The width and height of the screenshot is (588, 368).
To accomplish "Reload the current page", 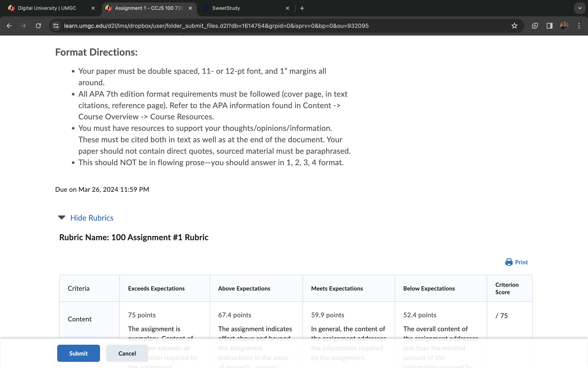I will [38, 26].
